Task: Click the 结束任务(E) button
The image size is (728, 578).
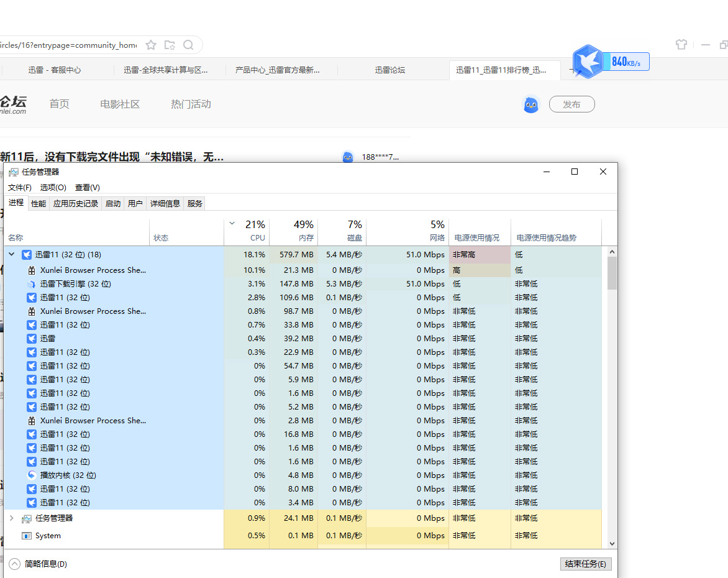Action: [585, 564]
